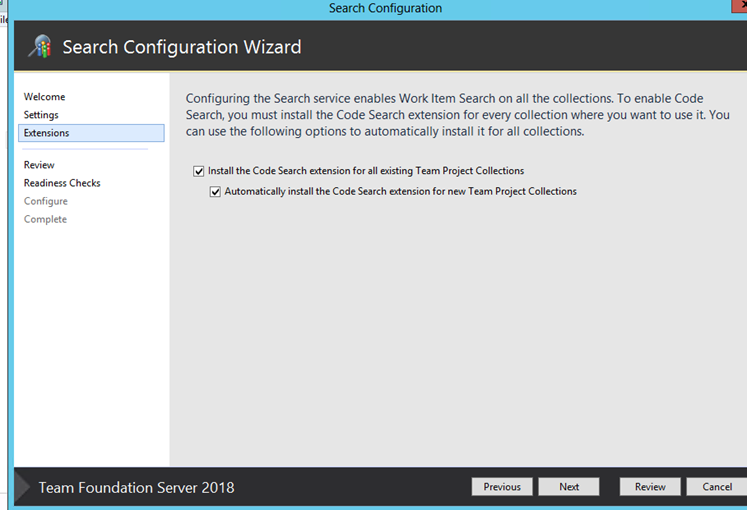747x510 pixels.
Task: Click the description paragraph about Code Search
Action: click(x=457, y=115)
